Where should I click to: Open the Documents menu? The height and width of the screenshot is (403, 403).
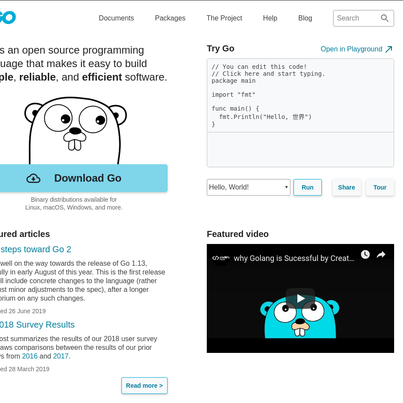(116, 18)
